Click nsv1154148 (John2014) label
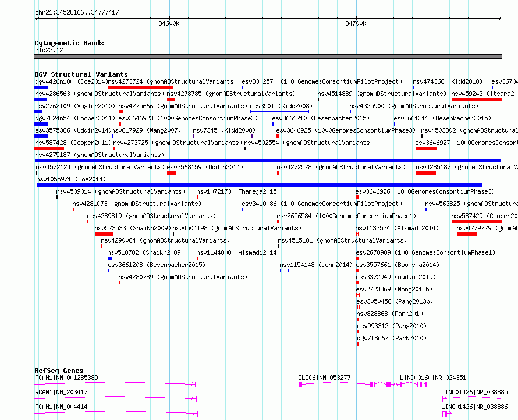 (316, 265)
